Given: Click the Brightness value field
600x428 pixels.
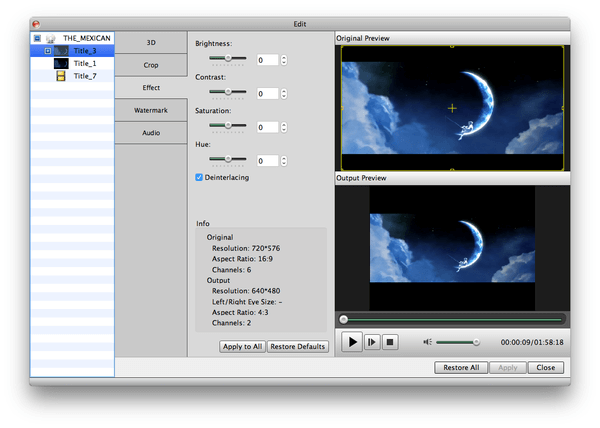Looking at the screenshot, I should pyautogui.click(x=267, y=60).
